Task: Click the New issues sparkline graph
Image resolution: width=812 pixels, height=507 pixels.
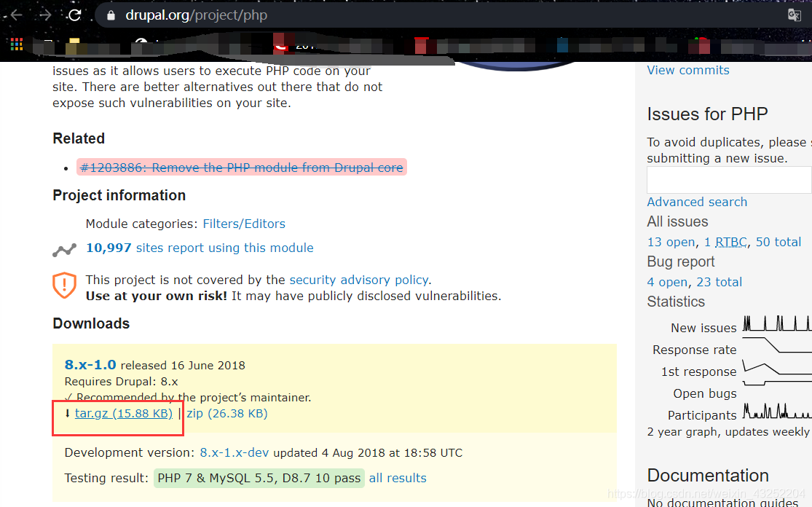Action: click(777, 323)
